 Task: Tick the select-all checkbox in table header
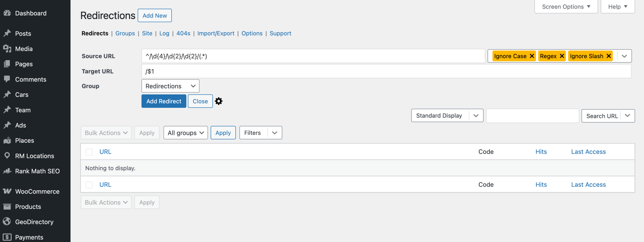[x=89, y=152]
